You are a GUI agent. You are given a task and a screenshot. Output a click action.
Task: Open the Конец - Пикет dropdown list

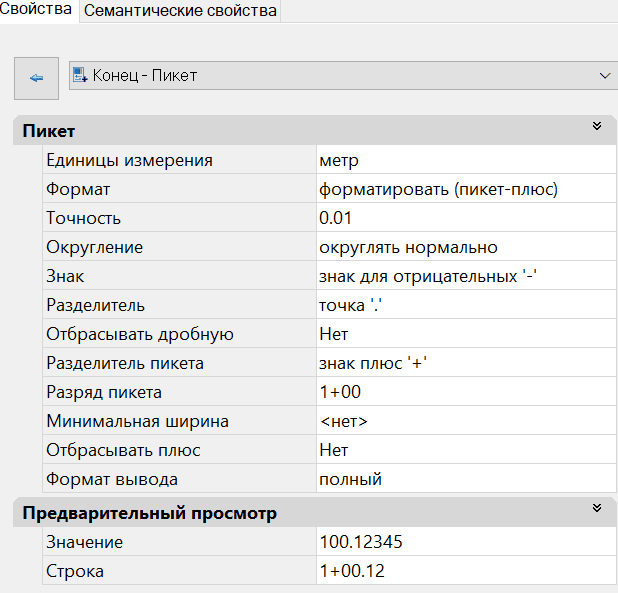click(604, 76)
